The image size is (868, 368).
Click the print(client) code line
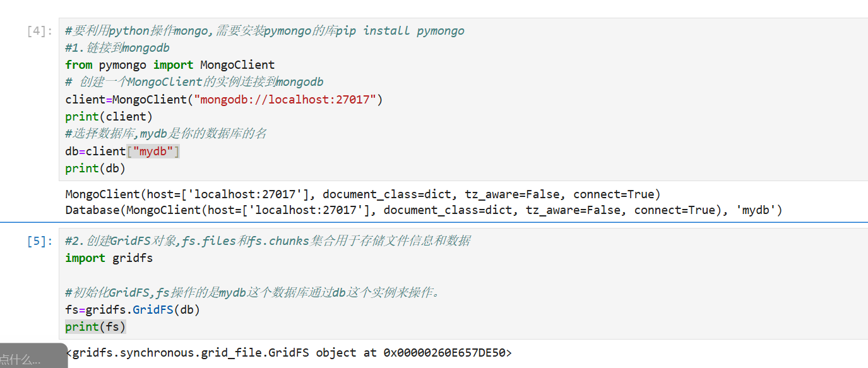point(109,117)
